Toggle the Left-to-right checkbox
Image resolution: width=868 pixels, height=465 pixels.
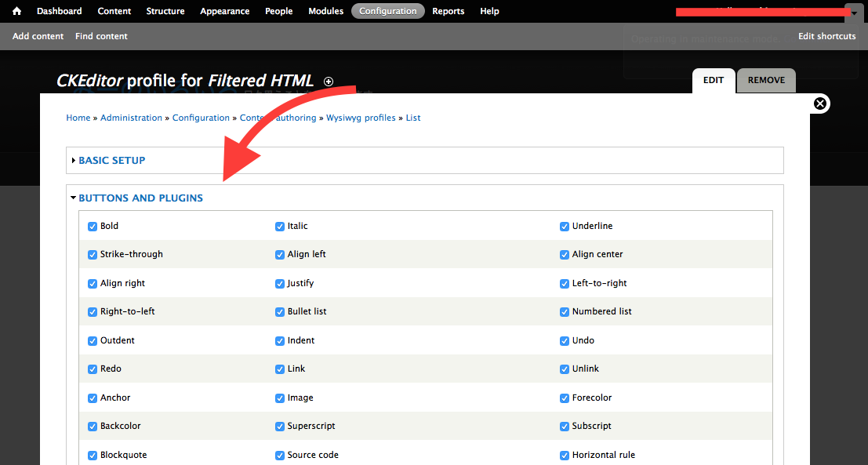click(564, 283)
